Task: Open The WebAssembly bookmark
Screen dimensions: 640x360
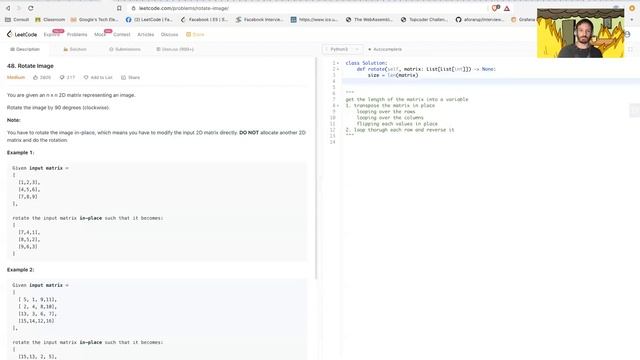Action: click(x=369, y=20)
